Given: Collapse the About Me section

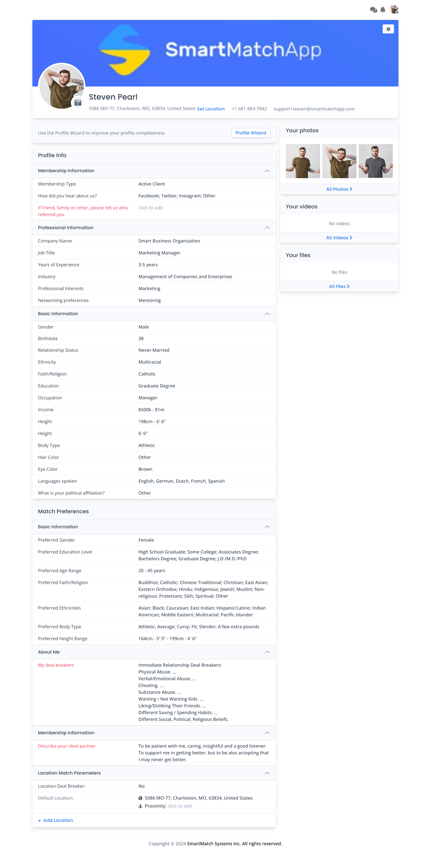Looking at the screenshot, I should tap(267, 652).
